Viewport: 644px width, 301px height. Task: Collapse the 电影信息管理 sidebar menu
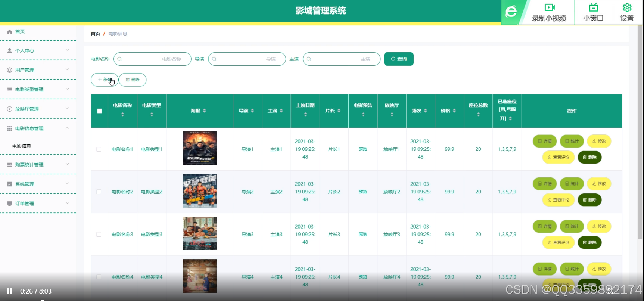pos(38,128)
